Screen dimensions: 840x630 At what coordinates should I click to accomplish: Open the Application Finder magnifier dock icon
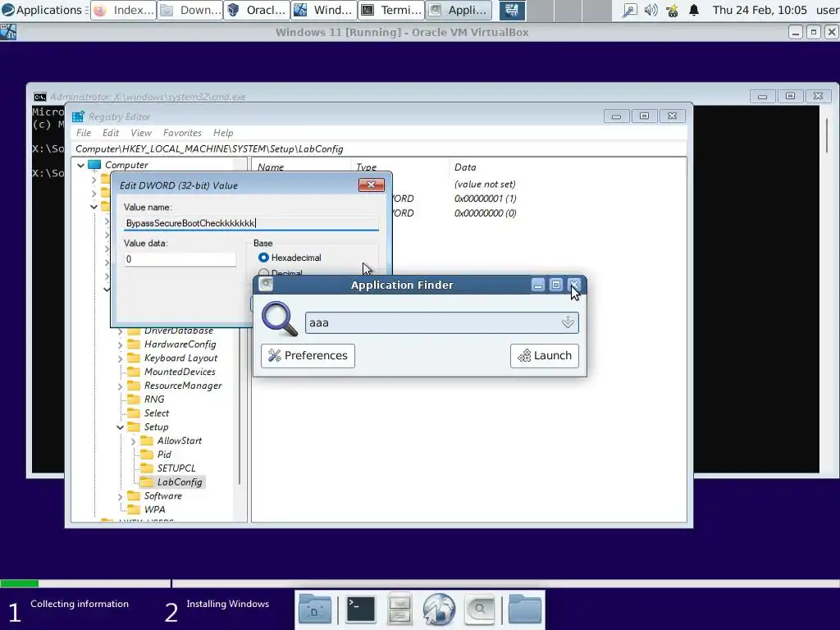479,609
